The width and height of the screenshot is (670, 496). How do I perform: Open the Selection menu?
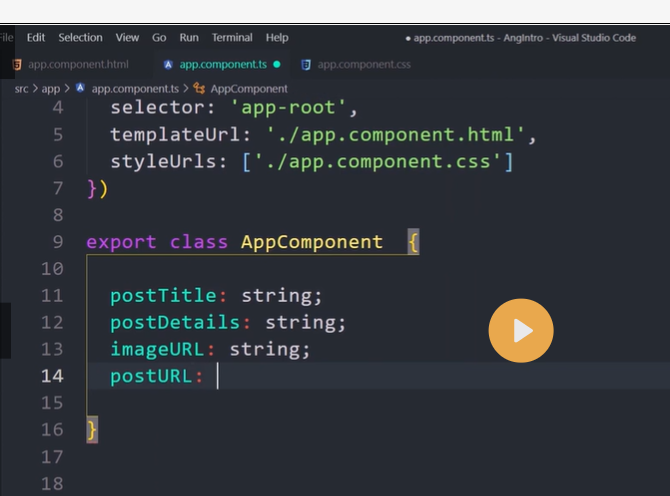(80, 37)
